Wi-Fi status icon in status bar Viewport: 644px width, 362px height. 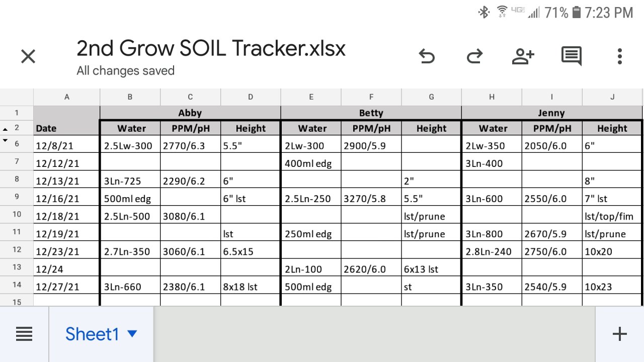(x=502, y=12)
